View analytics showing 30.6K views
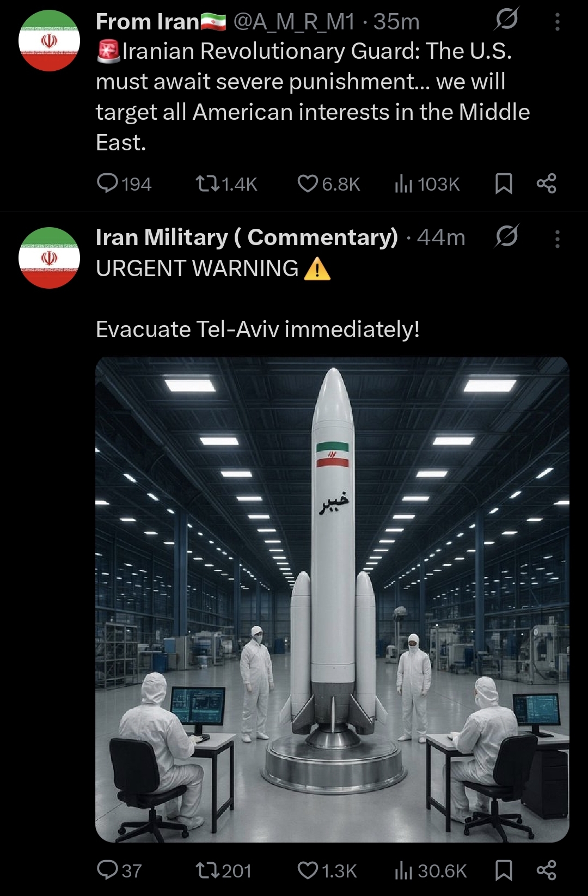The height and width of the screenshot is (896, 588). click(x=430, y=870)
